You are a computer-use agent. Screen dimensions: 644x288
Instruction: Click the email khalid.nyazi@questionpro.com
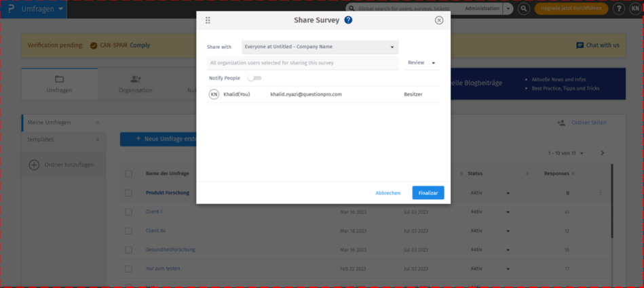(x=306, y=94)
